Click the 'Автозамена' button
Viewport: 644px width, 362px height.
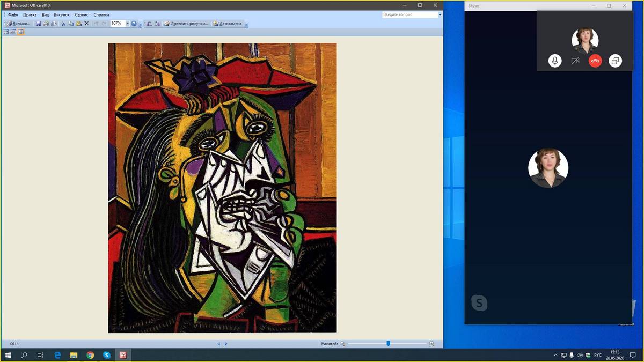pyautogui.click(x=228, y=24)
